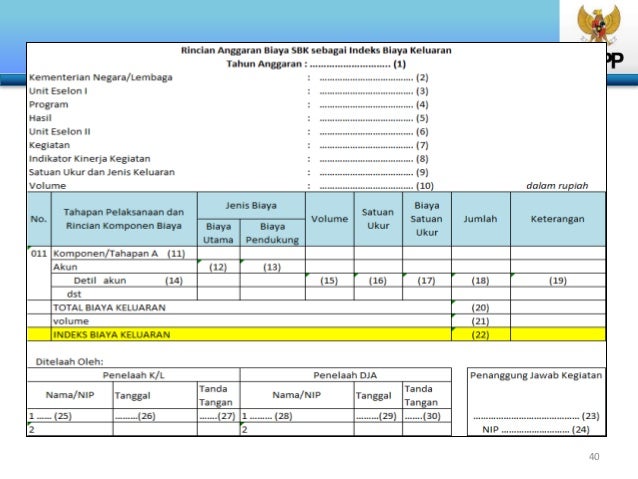Click the '(29)' Tanggal field
This screenshot has width=638, height=479.
pyautogui.click(x=378, y=416)
